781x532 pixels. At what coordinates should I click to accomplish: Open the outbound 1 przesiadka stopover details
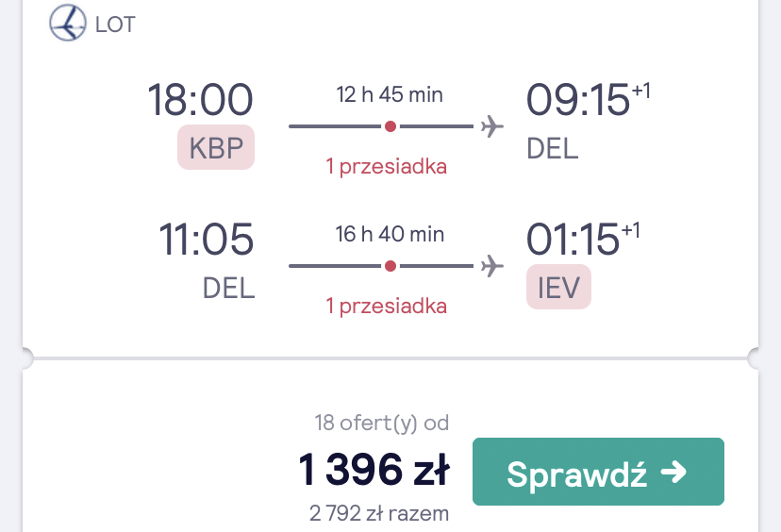pyautogui.click(x=387, y=166)
